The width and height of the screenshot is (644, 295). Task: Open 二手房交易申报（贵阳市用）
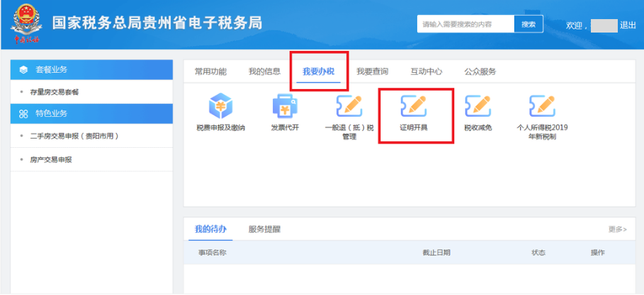coord(74,136)
